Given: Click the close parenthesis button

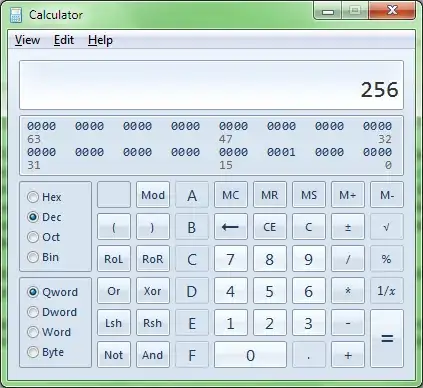Looking at the screenshot, I should 153,227.
